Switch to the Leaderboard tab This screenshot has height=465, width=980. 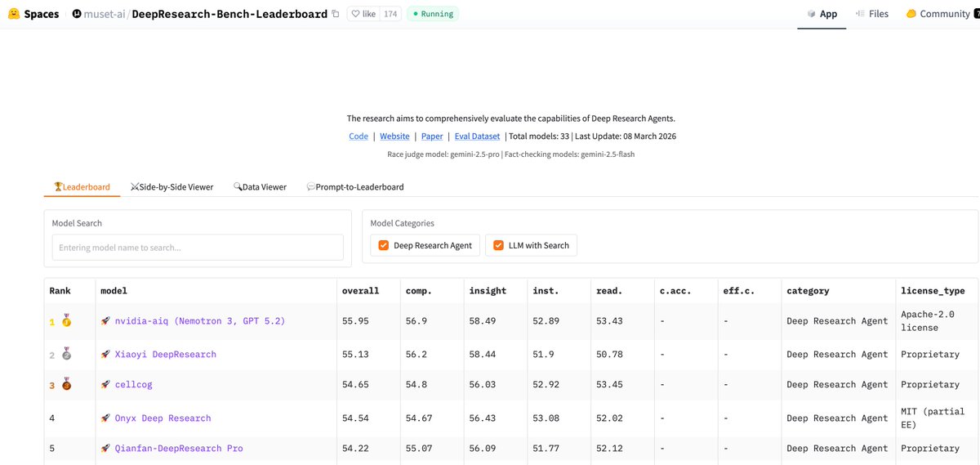tap(82, 186)
